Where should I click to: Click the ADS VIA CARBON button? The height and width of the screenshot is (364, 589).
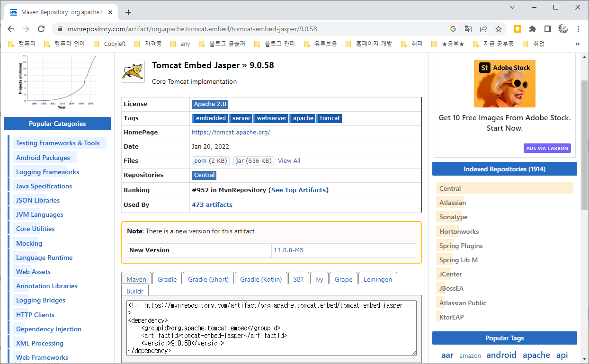point(547,148)
